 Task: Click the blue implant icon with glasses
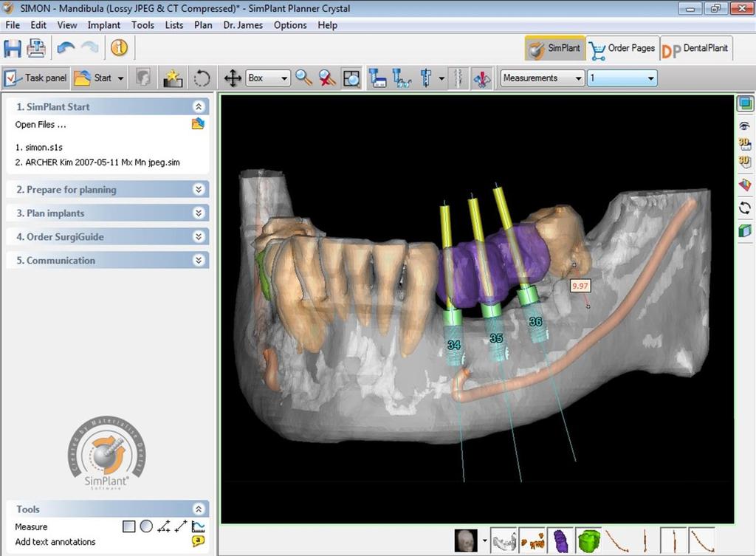[x=401, y=78]
